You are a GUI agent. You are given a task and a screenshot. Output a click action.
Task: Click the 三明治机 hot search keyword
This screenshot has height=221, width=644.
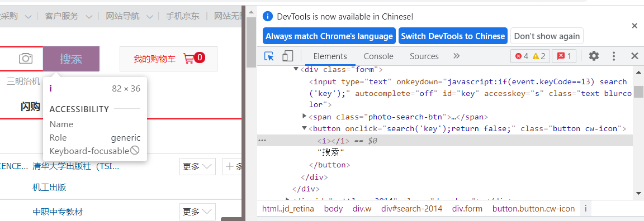click(23, 81)
